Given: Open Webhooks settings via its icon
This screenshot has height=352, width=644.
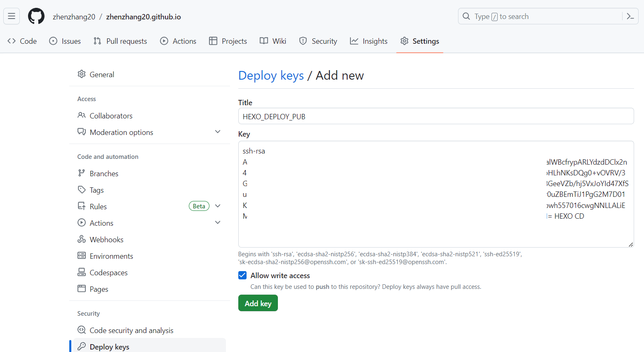Looking at the screenshot, I should tap(82, 239).
